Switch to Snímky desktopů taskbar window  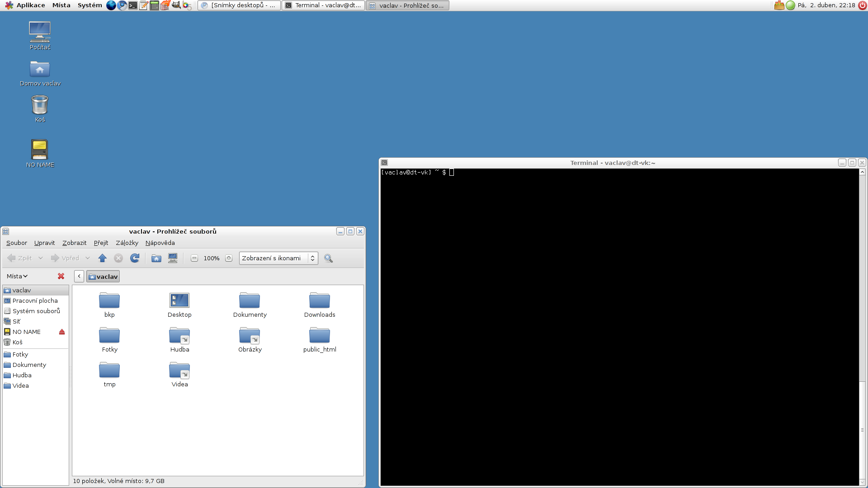tap(239, 5)
